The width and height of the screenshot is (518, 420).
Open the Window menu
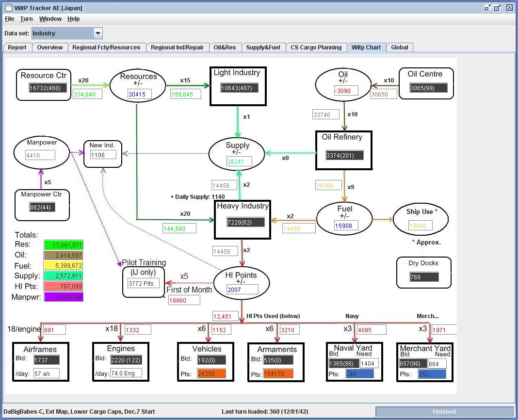pyautogui.click(x=50, y=19)
